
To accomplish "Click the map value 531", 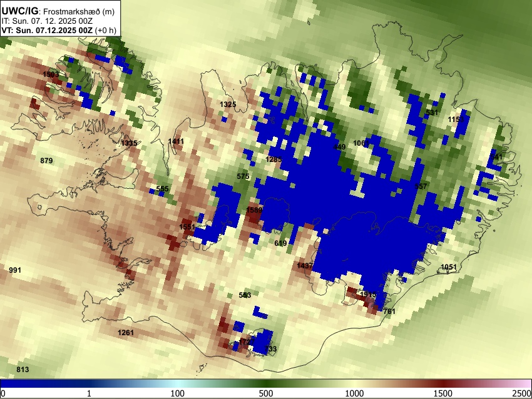I will (x=432, y=113).
